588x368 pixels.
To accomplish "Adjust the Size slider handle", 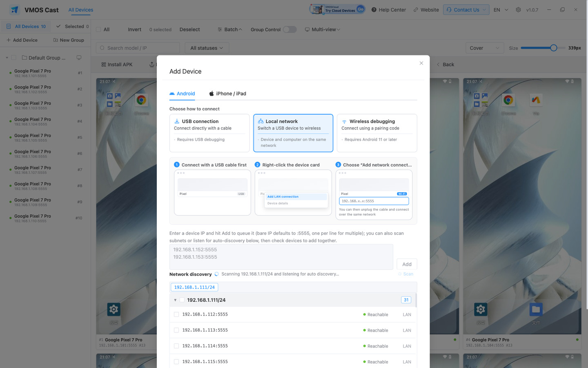I will click(x=553, y=48).
